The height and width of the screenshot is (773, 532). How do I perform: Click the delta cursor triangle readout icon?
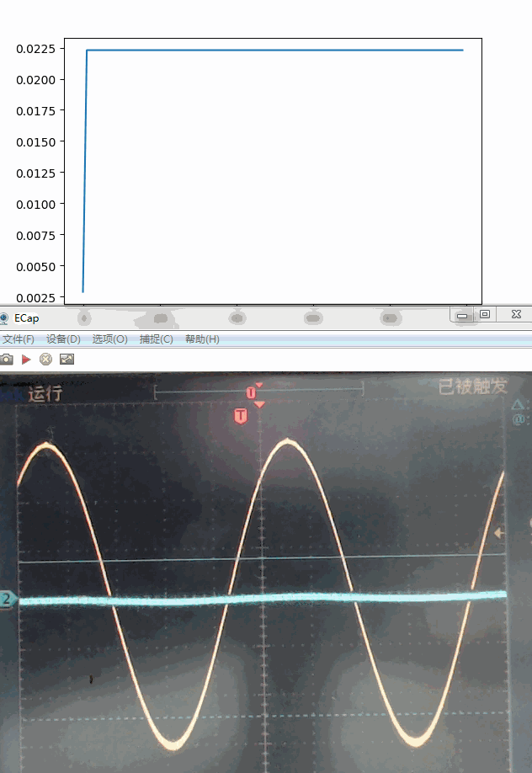pyautogui.click(x=518, y=405)
